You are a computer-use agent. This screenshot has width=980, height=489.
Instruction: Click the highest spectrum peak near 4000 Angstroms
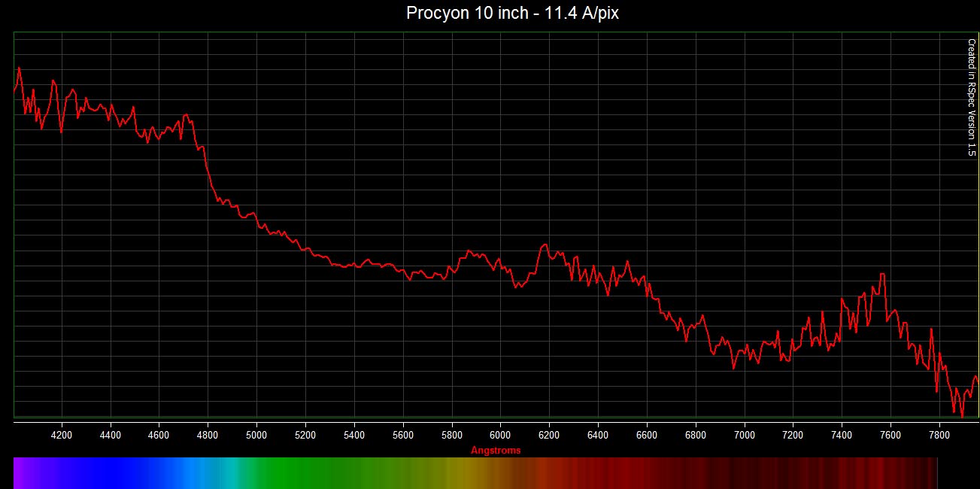coord(19,68)
